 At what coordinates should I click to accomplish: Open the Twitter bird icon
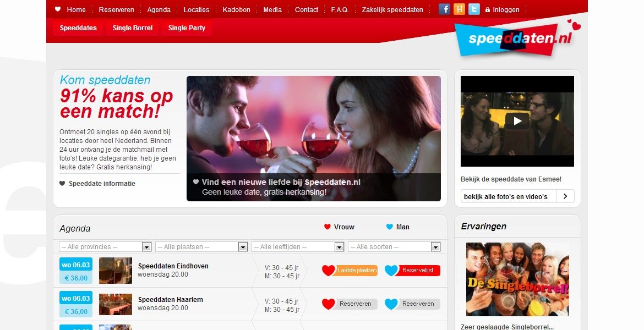pyautogui.click(x=474, y=9)
